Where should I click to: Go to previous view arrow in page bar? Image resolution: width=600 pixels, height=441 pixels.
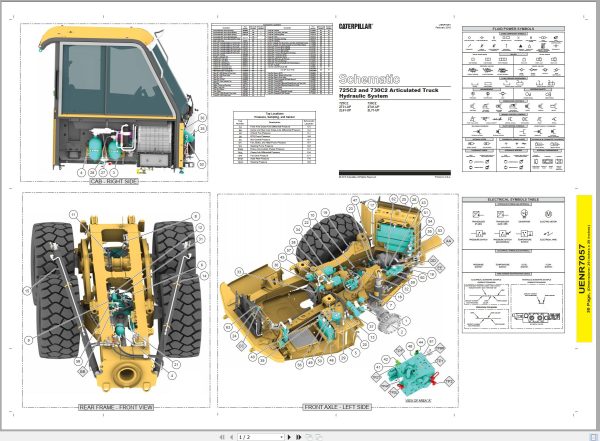(310, 437)
